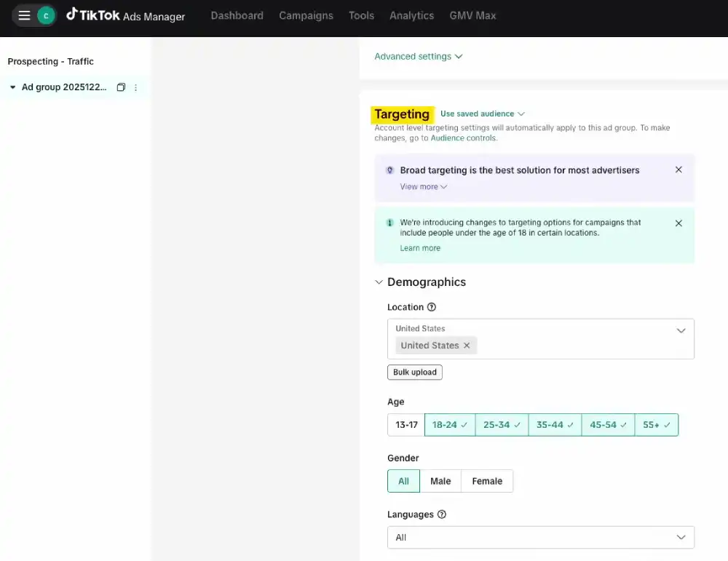Go to the Campaigns menu
Viewport: 728px width, 561px height.
click(306, 15)
